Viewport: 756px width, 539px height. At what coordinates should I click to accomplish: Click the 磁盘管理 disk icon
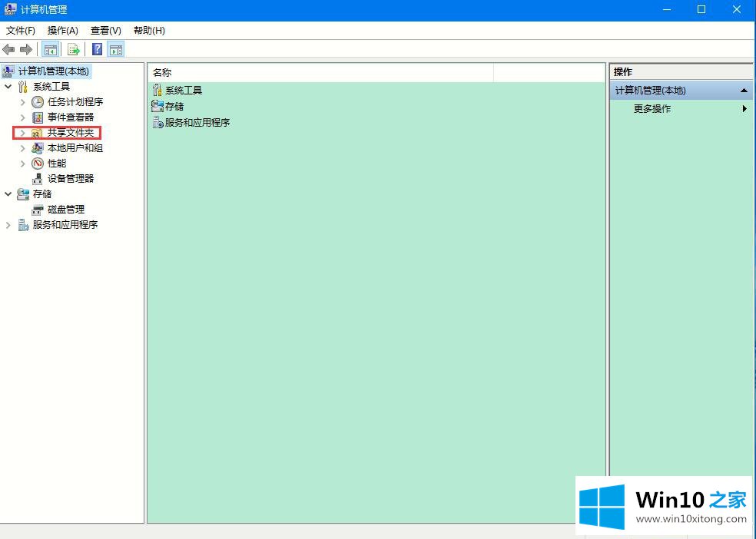point(37,210)
